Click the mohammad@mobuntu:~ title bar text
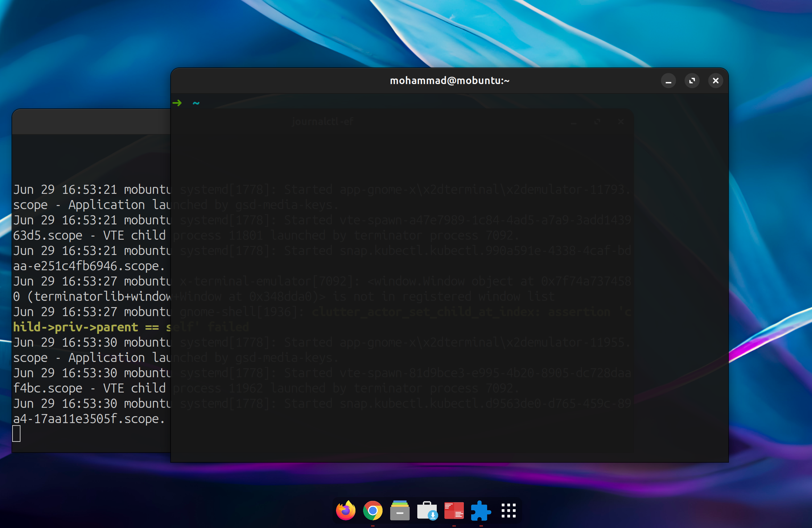Screen dimensions: 812x528 pos(449,81)
